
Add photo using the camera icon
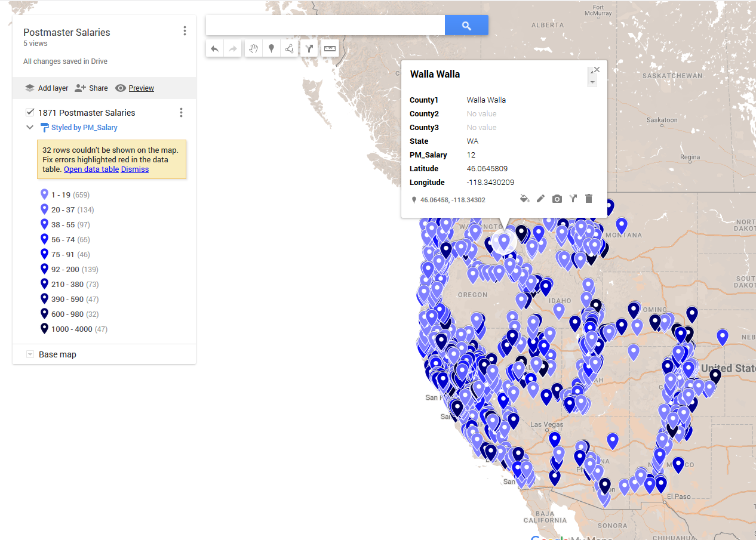pos(557,199)
